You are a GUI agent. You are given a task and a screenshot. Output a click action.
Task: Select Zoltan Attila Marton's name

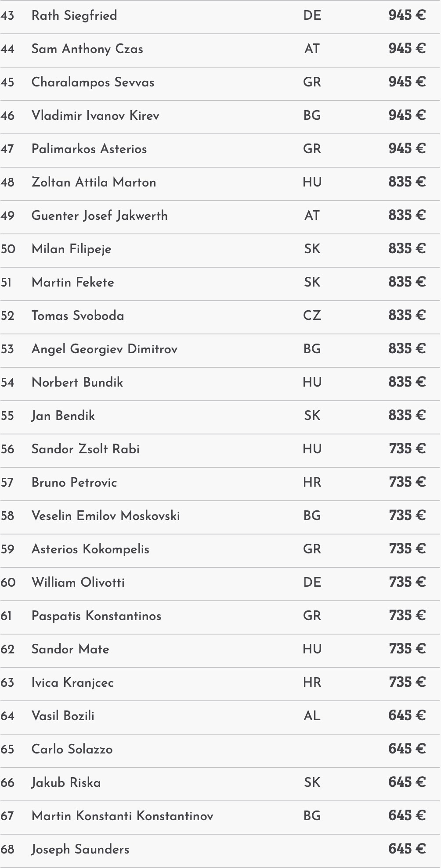click(x=94, y=183)
